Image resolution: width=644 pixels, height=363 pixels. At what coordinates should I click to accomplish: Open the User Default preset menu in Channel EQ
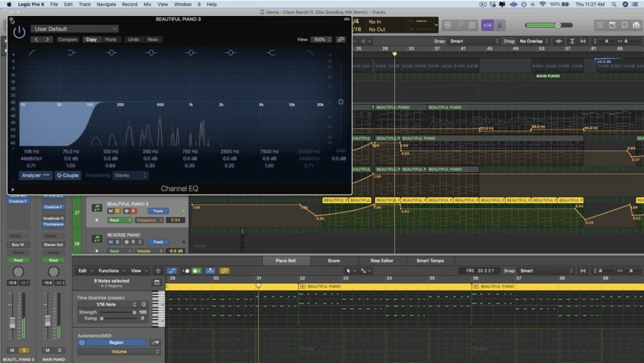point(74,28)
